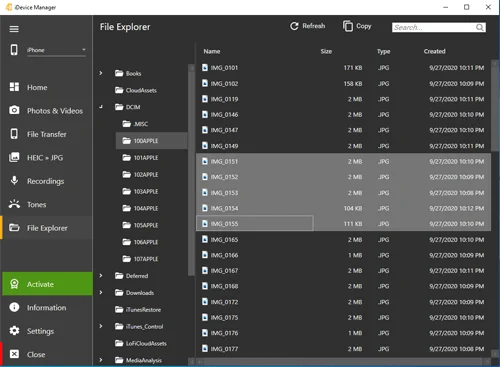500x367 pixels.
Task: Select the CloudAssets folder
Action: click(136, 90)
